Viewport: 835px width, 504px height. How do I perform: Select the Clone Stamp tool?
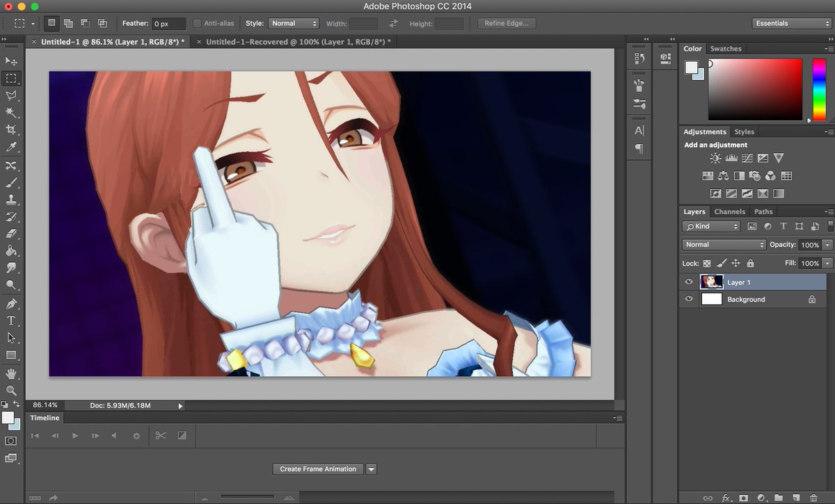11,200
